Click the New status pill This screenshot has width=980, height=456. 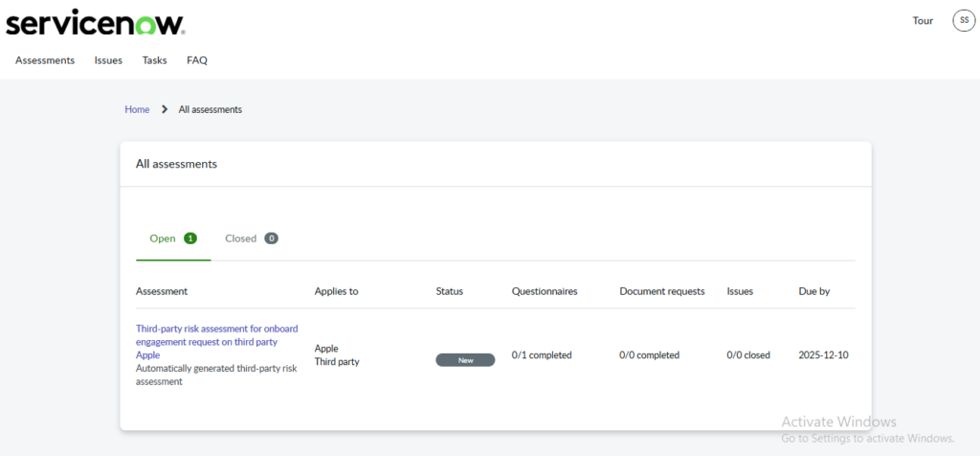click(465, 360)
